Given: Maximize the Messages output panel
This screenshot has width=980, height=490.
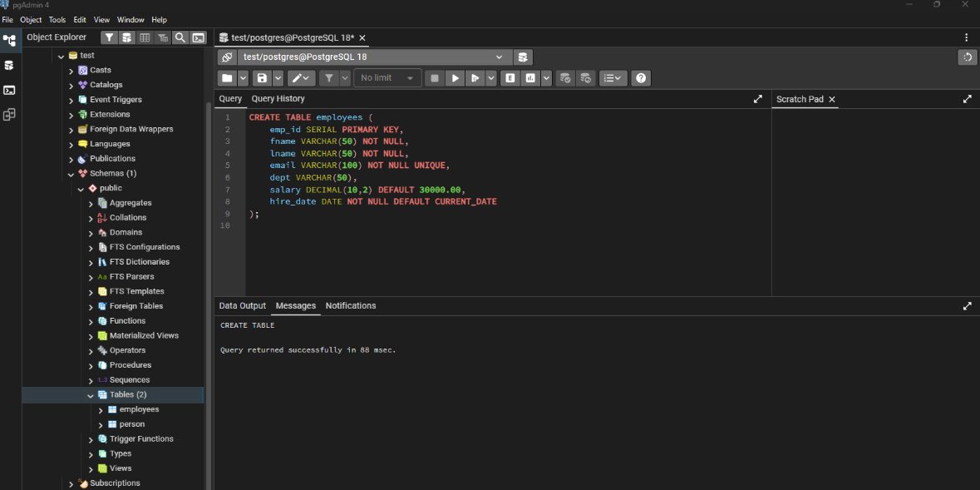Looking at the screenshot, I should pos(968,306).
